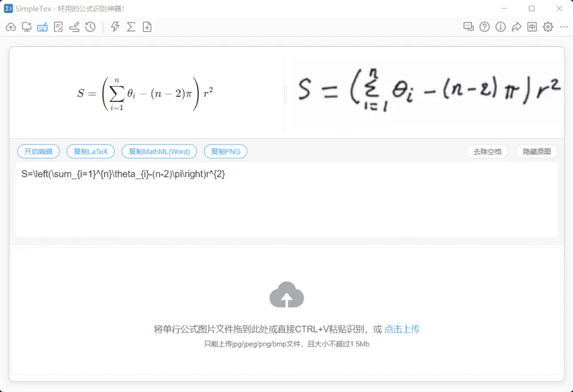Open the recognition history icon

(x=90, y=26)
